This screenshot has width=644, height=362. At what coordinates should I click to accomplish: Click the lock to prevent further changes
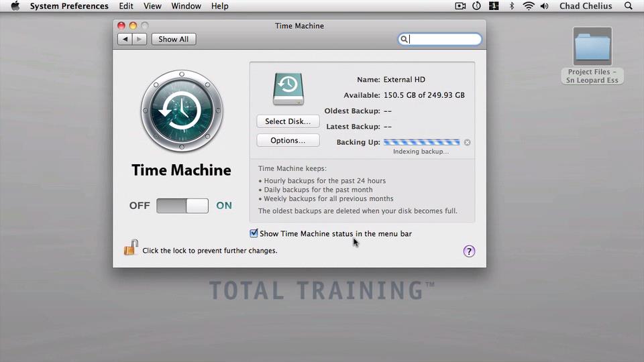131,247
